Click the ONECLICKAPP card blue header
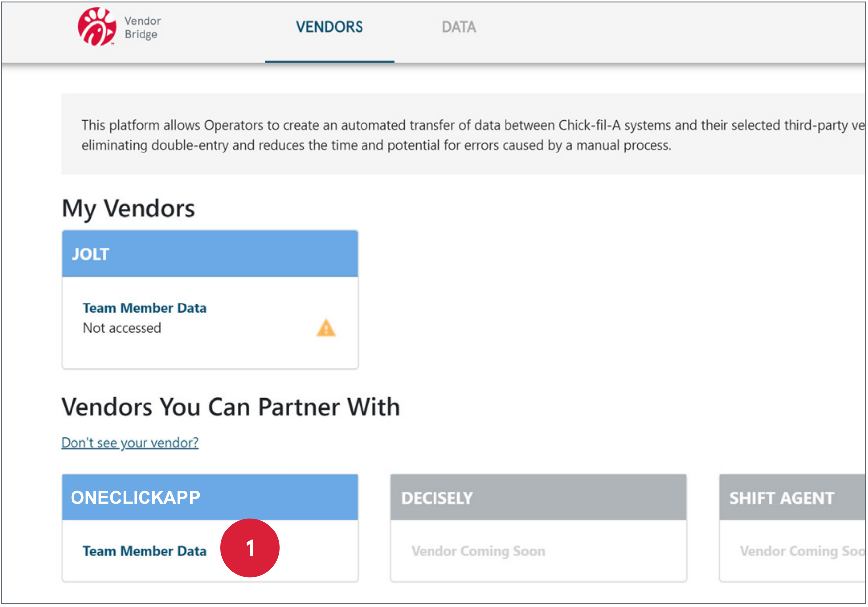Viewport: 868px width, 607px height. tap(210, 497)
